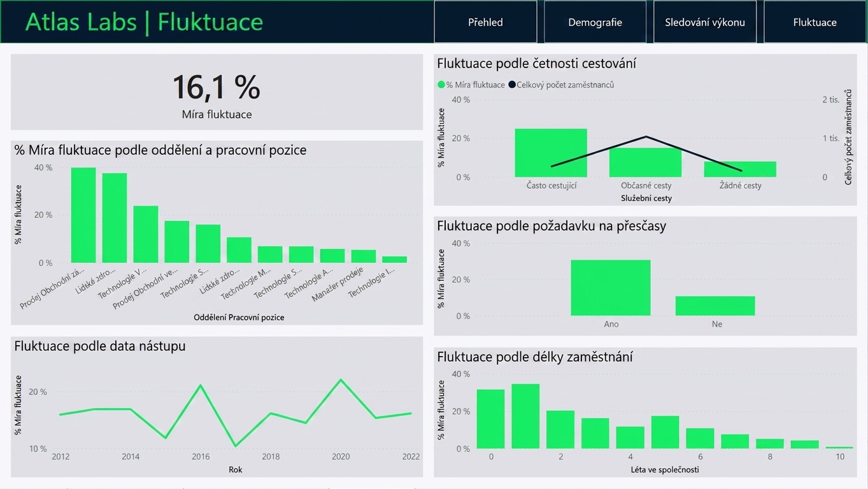Select the 'Manažer prodeje' bar

point(364,256)
